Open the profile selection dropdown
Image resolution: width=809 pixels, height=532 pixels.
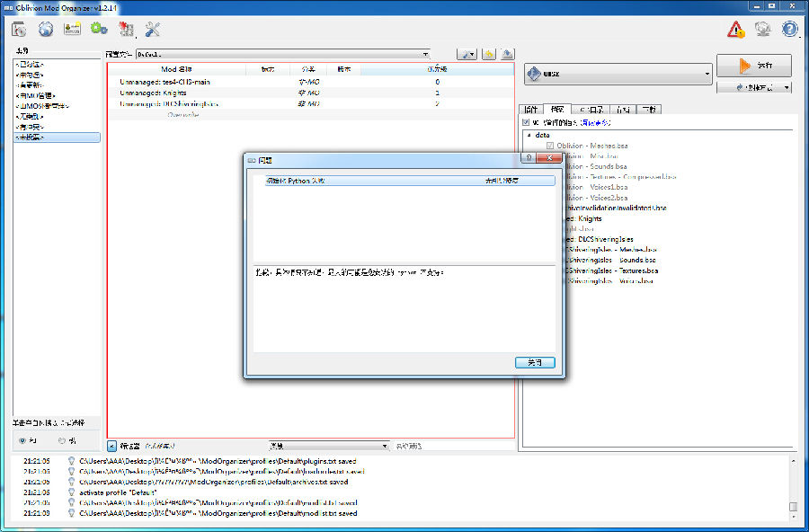tap(283, 54)
